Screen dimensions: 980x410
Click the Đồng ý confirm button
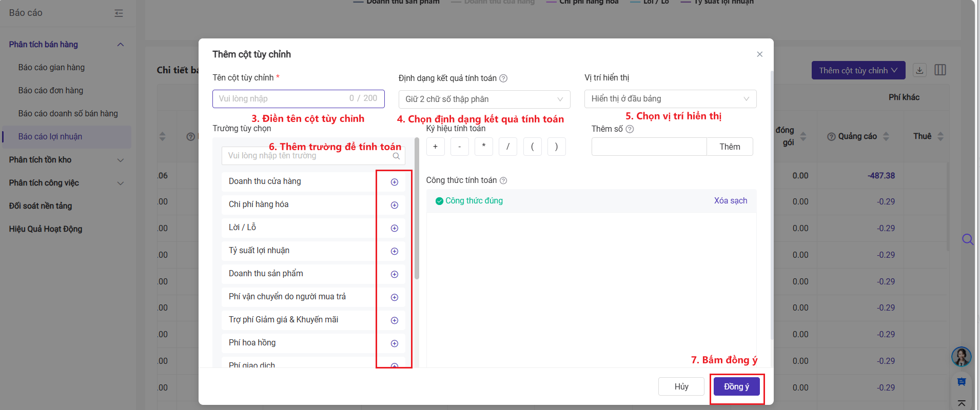pos(736,387)
